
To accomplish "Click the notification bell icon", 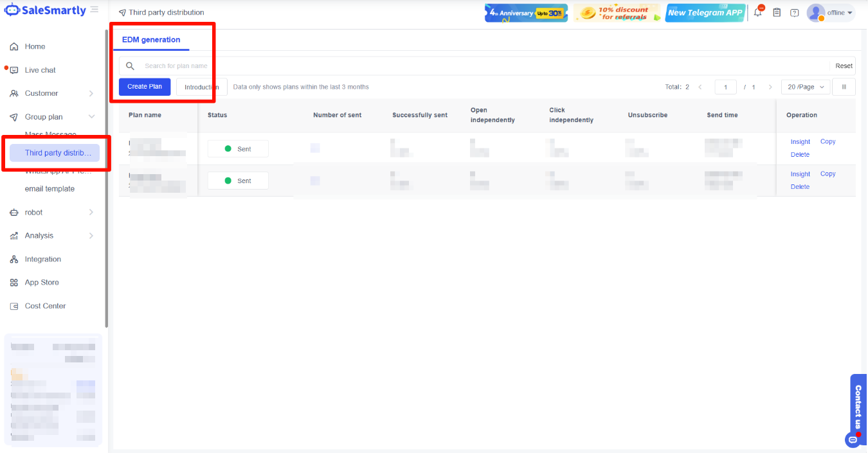I will [758, 12].
